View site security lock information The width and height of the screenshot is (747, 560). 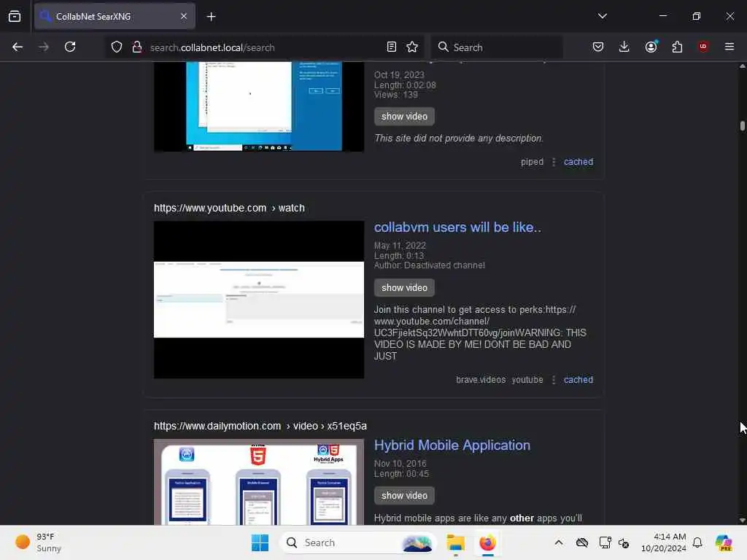click(x=136, y=47)
